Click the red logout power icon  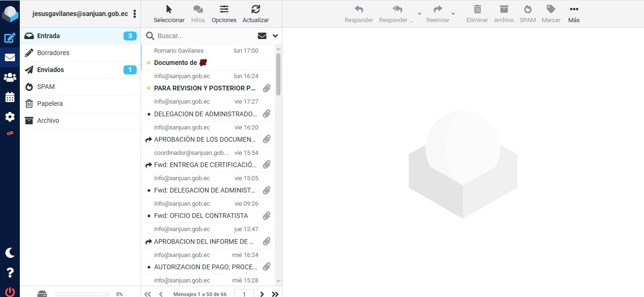pos(10,292)
